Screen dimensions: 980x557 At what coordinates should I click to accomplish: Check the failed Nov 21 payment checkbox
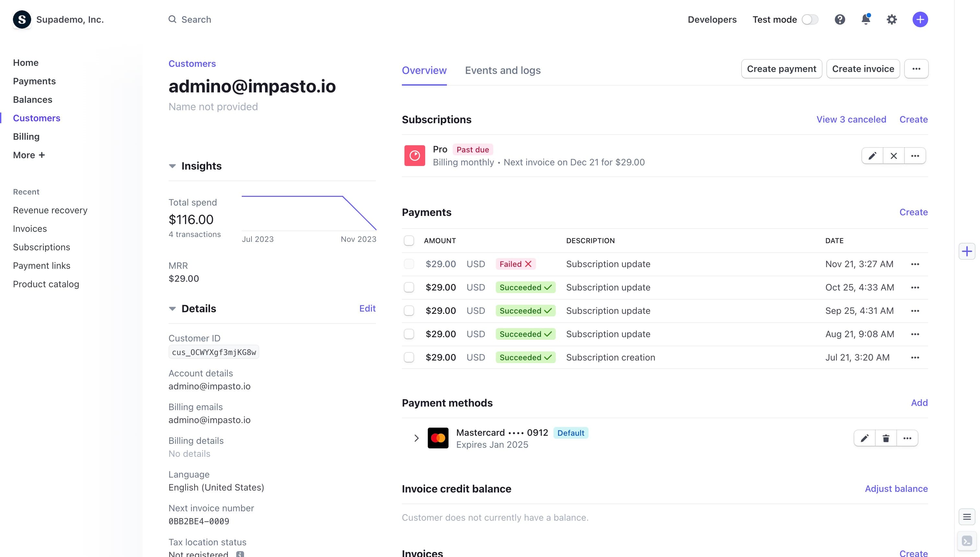coord(409,264)
